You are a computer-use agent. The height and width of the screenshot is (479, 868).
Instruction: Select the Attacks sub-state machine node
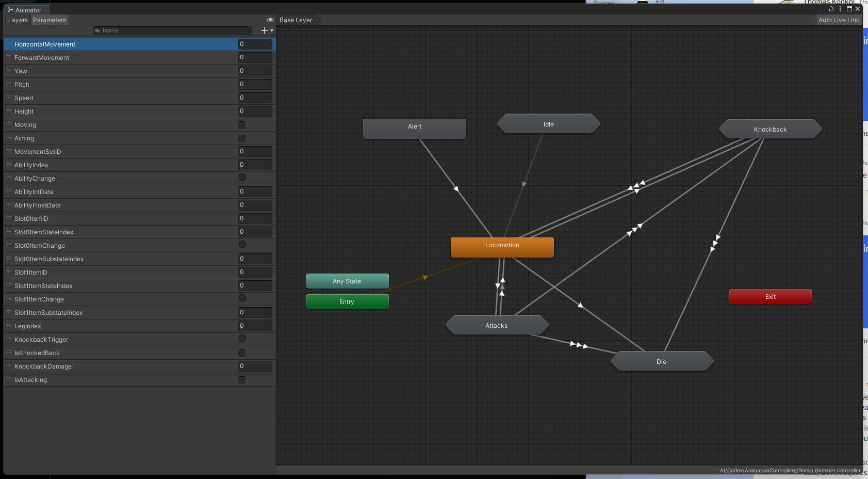pos(497,325)
